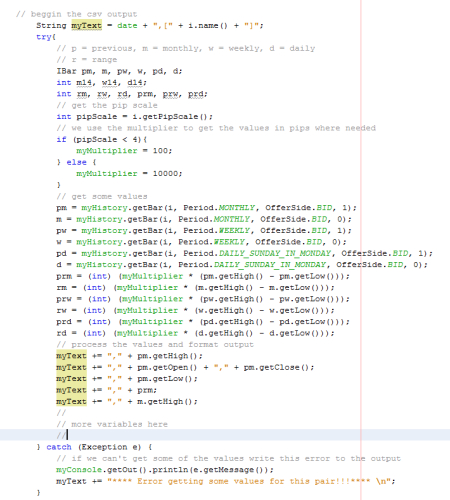Click Period.MONTHLY in the pm assignment line

[219, 208]
